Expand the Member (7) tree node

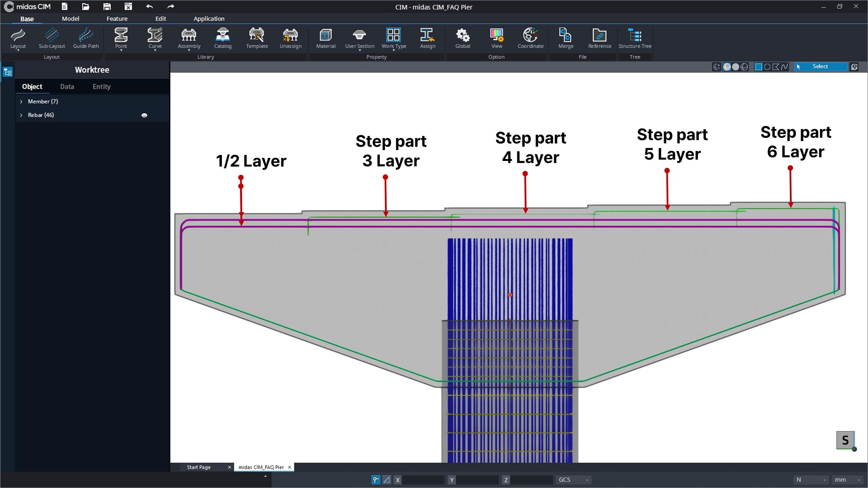pos(21,102)
